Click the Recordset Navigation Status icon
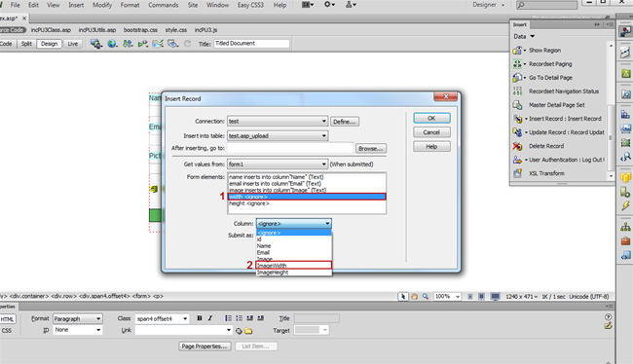The height and width of the screenshot is (364, 633). (517, 91)
